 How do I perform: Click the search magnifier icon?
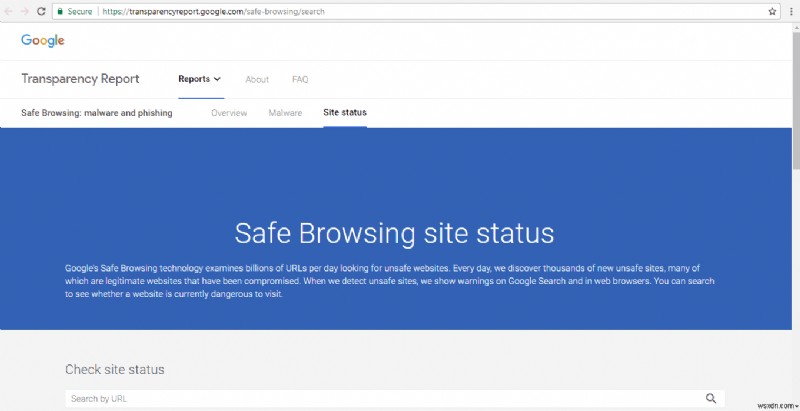click(x=711, y=398)
